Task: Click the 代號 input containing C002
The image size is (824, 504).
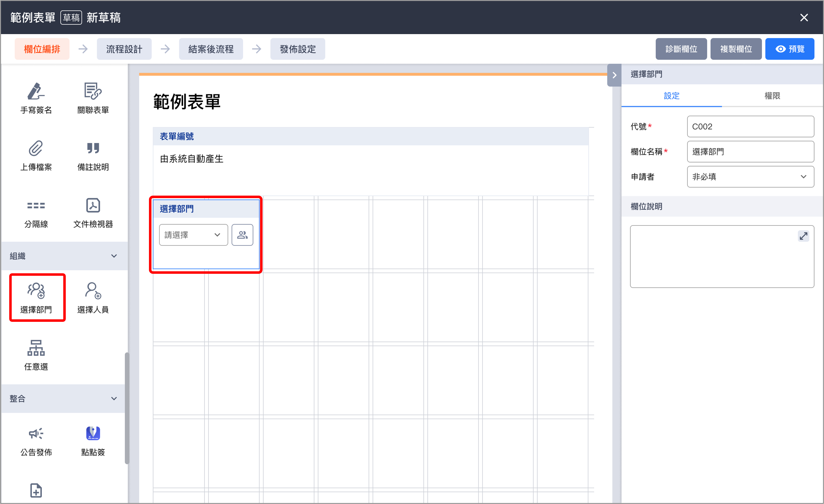Action: (751, 127)
